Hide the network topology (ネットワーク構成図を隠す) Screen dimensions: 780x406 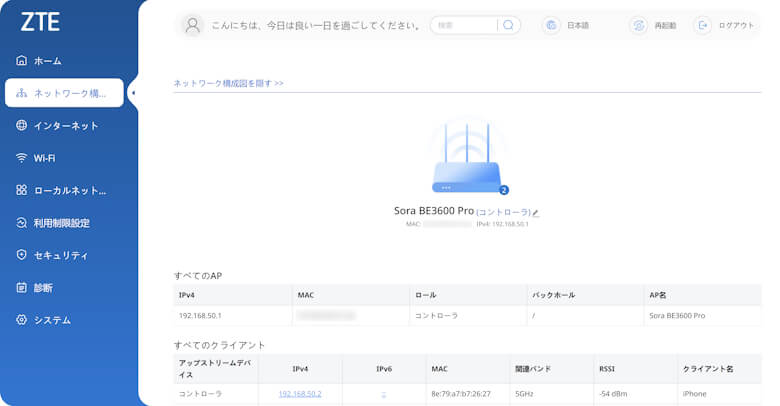tap(228, 83)
